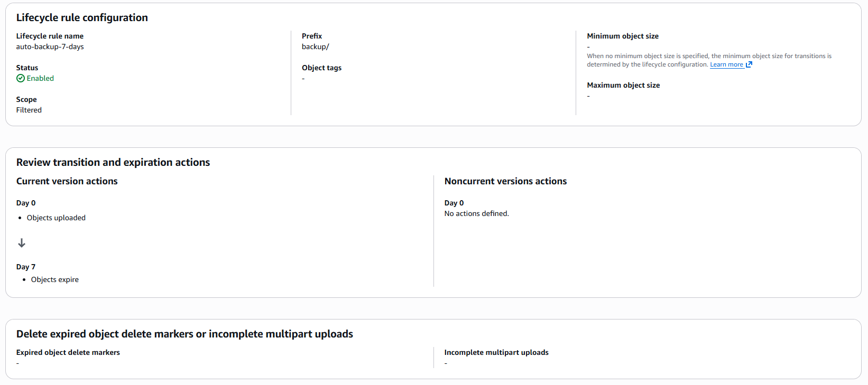868x385 pixels.
Task: Click the external link icon beside Learn more
Action: [749, 64]
